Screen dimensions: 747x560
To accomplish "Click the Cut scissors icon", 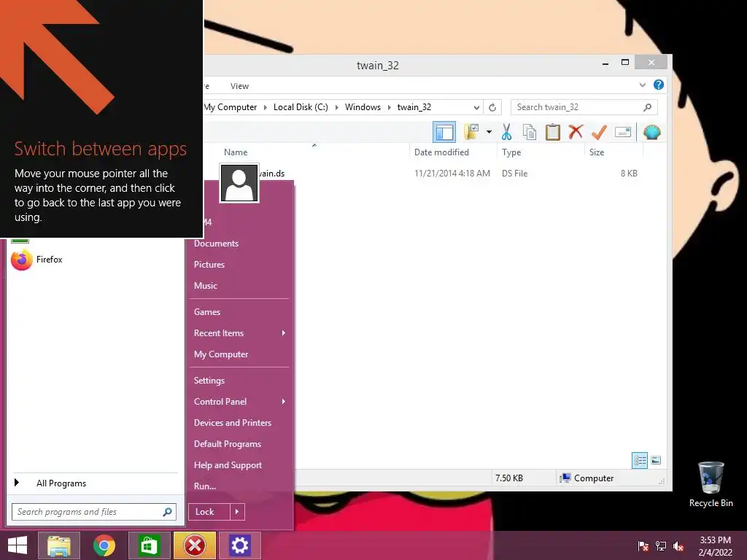I will coord(506,132).
